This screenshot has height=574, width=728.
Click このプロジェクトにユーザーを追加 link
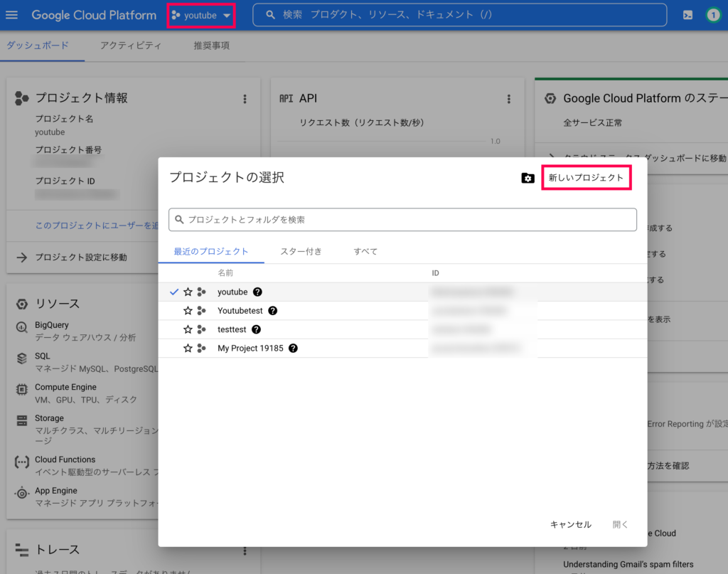click(97, 225)
